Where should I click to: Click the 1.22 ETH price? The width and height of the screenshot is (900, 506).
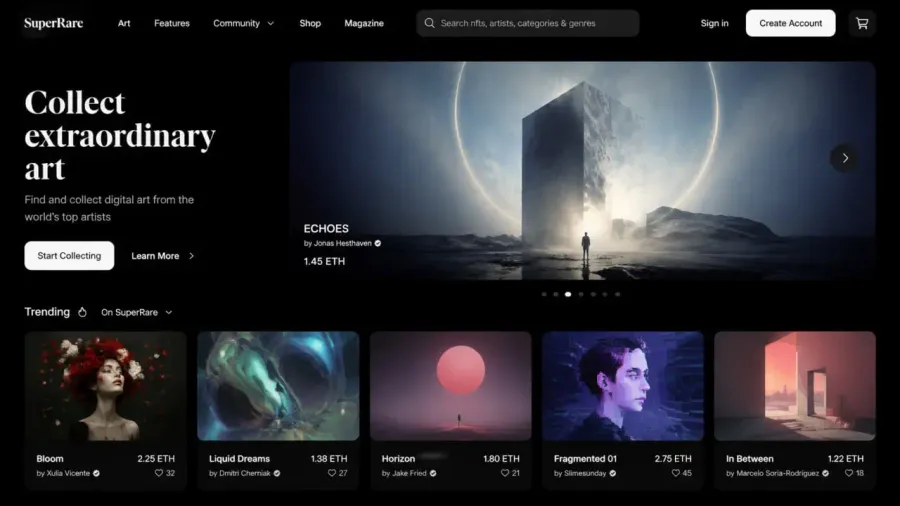pos(845,459)
